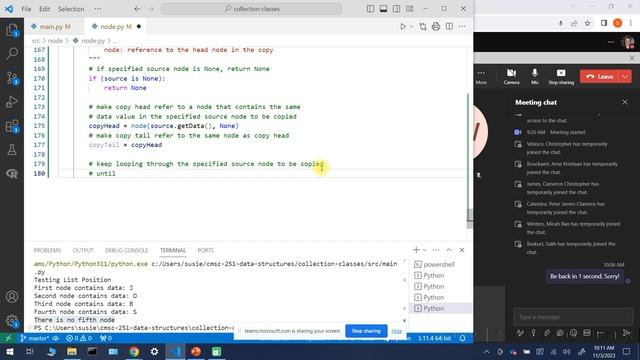Switch to the TERMINAL panel tab

(173, 250)
